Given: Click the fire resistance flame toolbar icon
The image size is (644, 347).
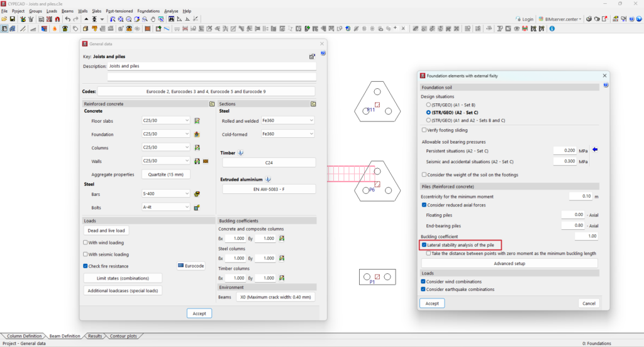Looking at the screenshot, I should 55,29.
